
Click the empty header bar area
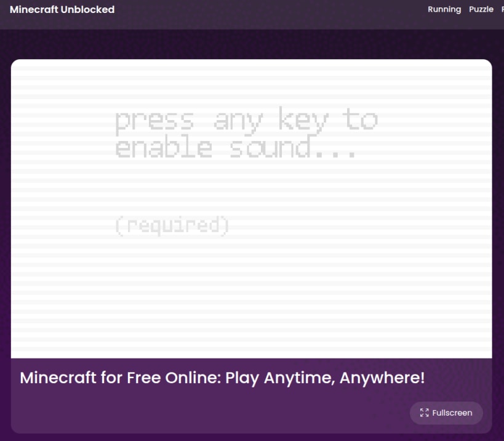[270, 15]
